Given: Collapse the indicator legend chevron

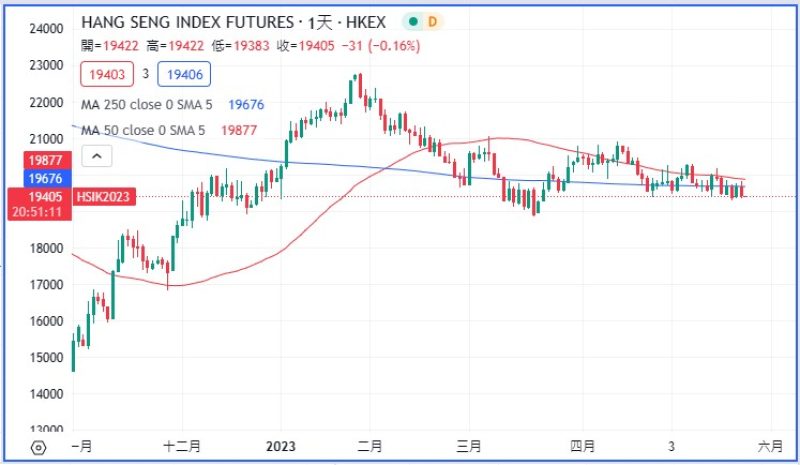Looking at the screenshot, I should pyautogui.click(x=97, y=156).
